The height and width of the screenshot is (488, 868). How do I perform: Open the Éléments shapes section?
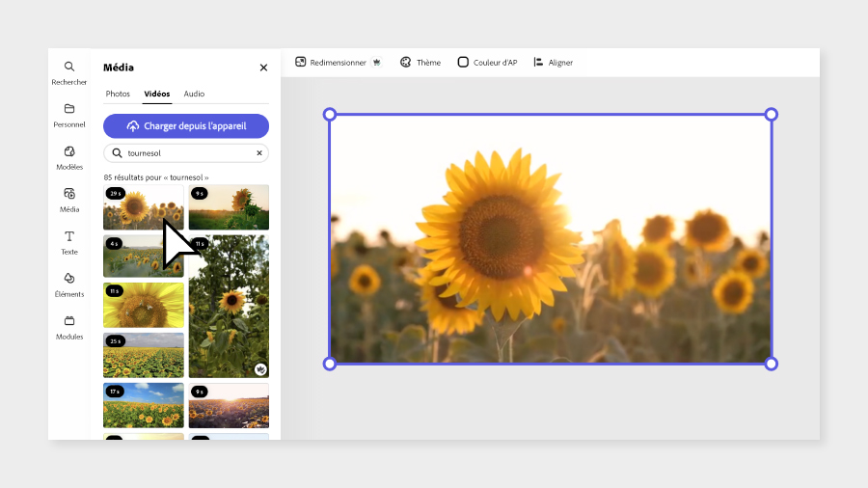click(69, 285)
